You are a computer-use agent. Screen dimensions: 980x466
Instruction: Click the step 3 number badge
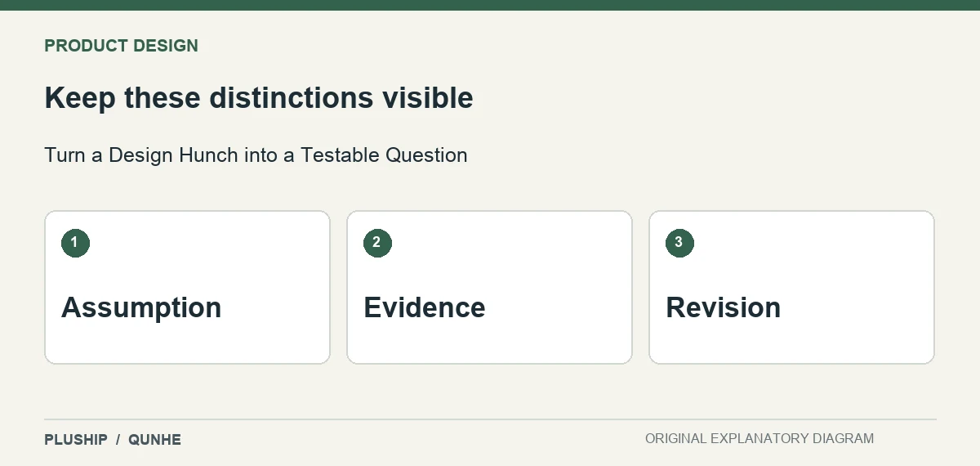pos(679,242)
